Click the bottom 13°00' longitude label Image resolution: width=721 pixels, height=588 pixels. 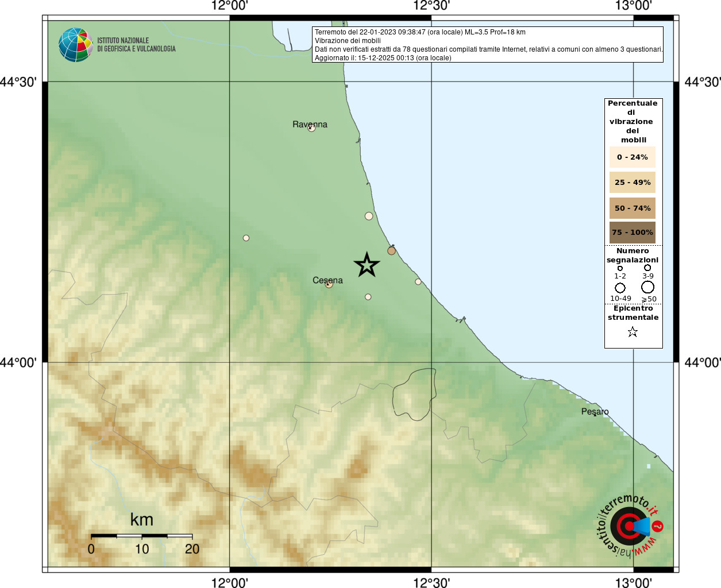633,583
